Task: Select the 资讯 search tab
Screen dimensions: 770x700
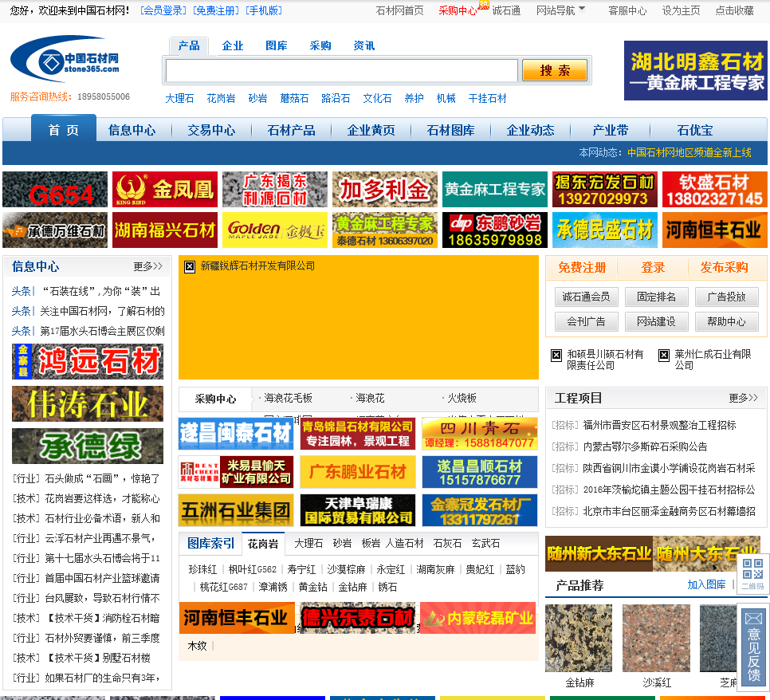Action: pos(364,45)
